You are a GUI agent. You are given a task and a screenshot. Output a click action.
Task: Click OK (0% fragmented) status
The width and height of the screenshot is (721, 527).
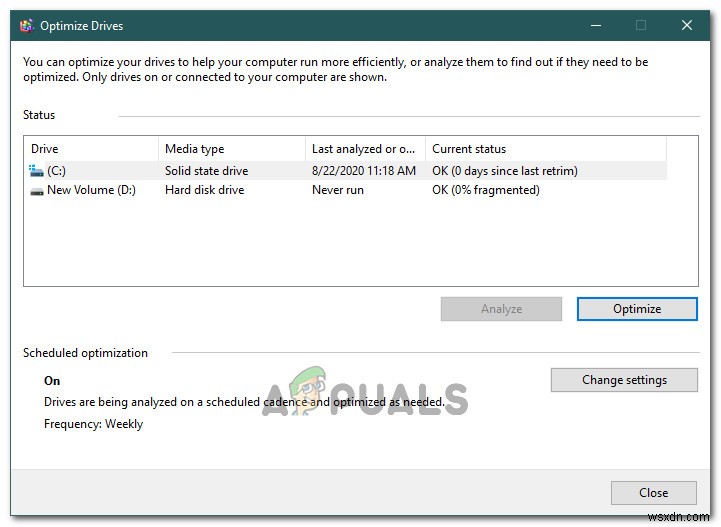[x=486, y=190]
